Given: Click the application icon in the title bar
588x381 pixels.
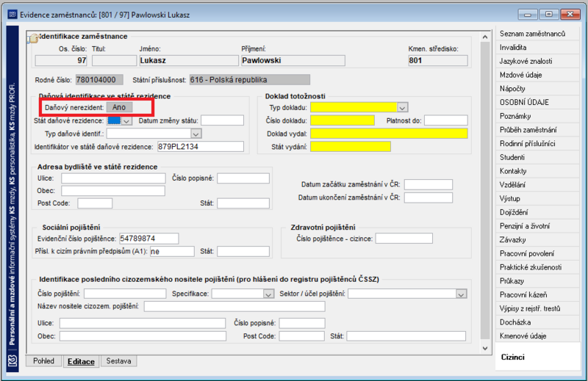Looking at the screenshot, I should click(x=12, y=15).
